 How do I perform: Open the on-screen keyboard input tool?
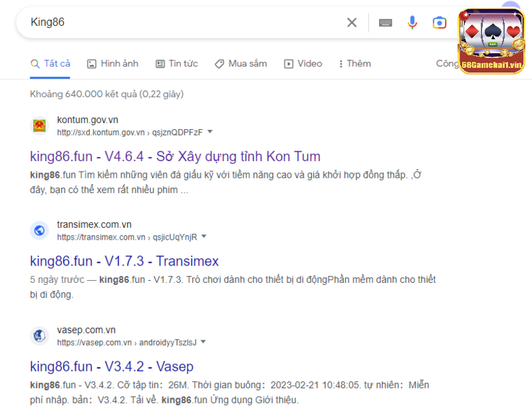[x=386, y=23]
